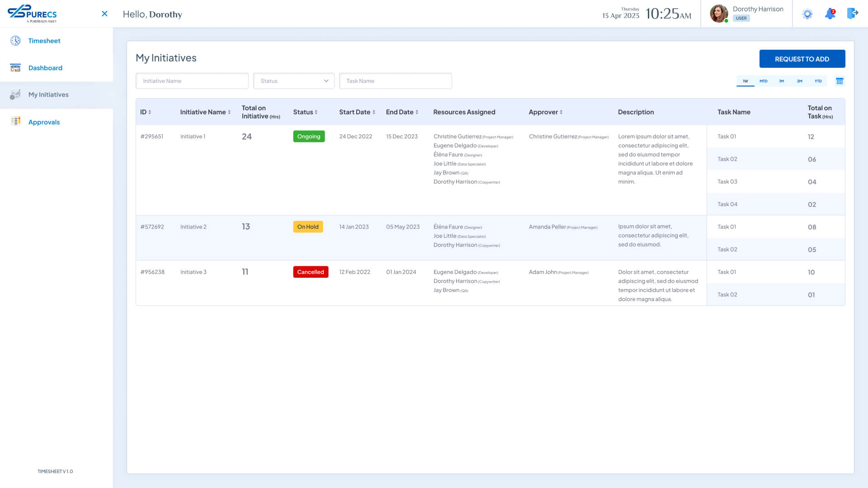Switch to the YTD time range tab
The image size is (868, 488).
(818, 81)
